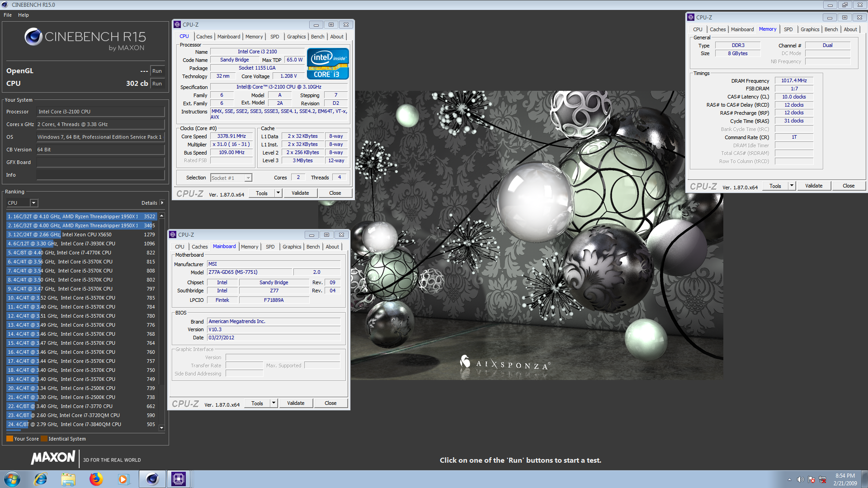
Task: Click Close button in Memory CPU-Z window
Action: 849,186
